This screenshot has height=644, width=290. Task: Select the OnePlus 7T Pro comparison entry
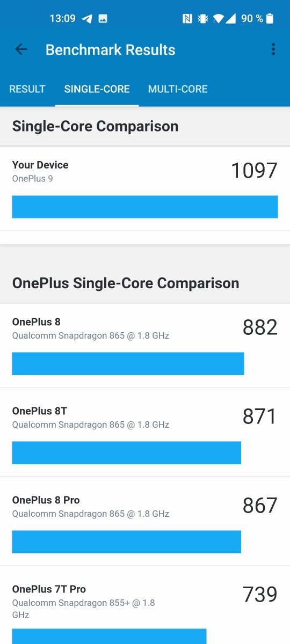click(145, 605)
